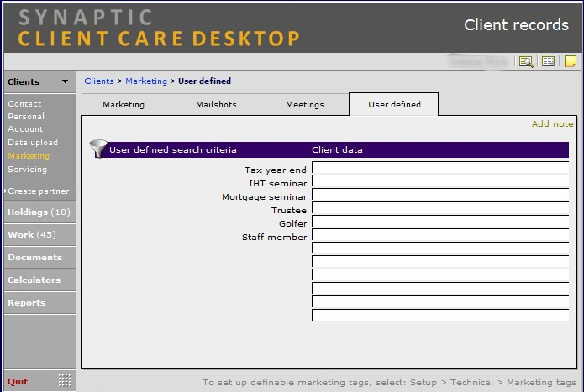Open the Personal sidebar item
The image size is (584, 392).
26,117
